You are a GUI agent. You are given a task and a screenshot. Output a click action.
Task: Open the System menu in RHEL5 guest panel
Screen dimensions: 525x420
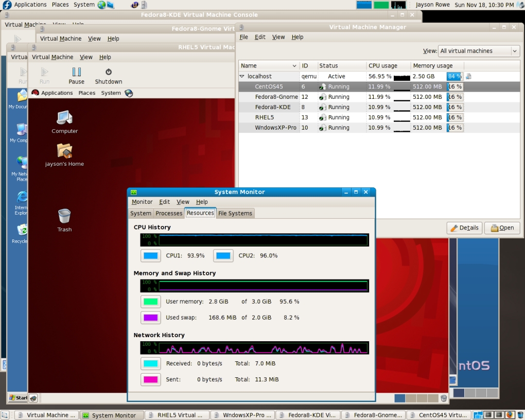pos(111,93)
